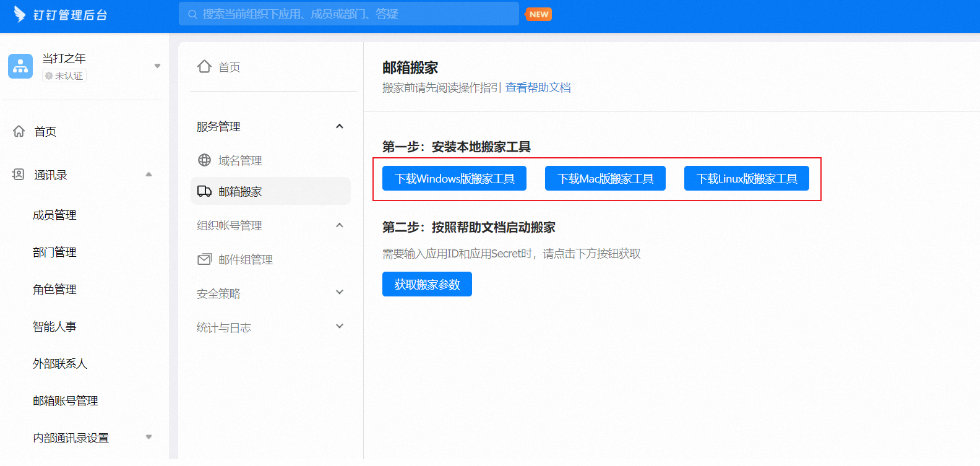The width and height of the screenshot is (980, 466).
Task: Download Windows版搬家工具
Action: [x=454, y=178]
